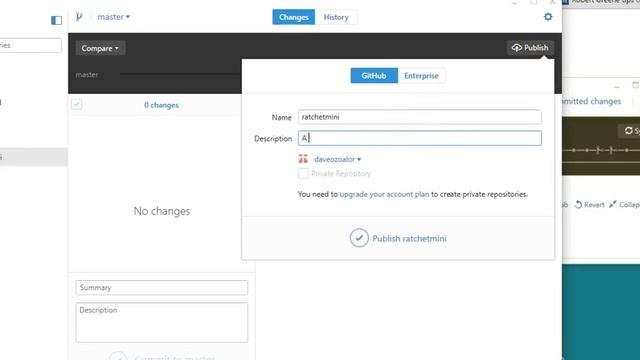Screen dimensions: 640x360
Task: Click the No changes text
Action: tap(162, 211)
